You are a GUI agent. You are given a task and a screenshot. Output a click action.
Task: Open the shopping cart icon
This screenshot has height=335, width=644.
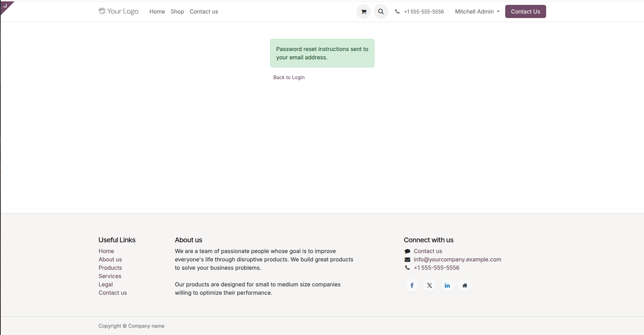(363, 11)
